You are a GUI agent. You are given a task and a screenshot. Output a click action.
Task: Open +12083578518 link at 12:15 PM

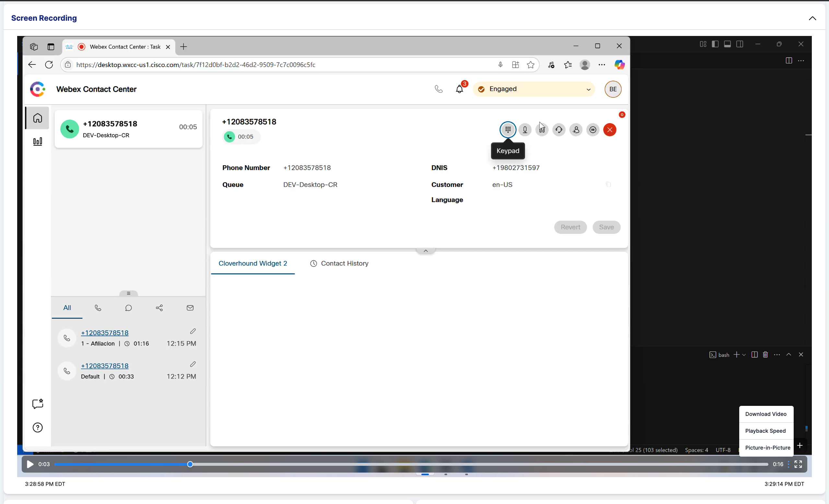pyautogui.click(x=105, y=333)
